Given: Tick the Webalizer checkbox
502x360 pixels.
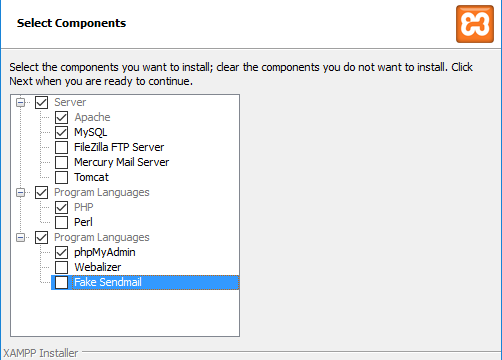Looking at the screenshot, I should 61,267.
